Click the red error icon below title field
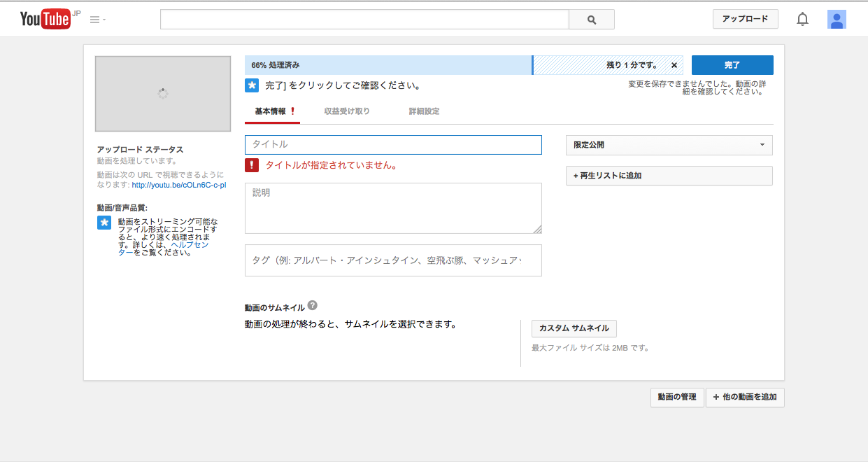 click(252, 165)
